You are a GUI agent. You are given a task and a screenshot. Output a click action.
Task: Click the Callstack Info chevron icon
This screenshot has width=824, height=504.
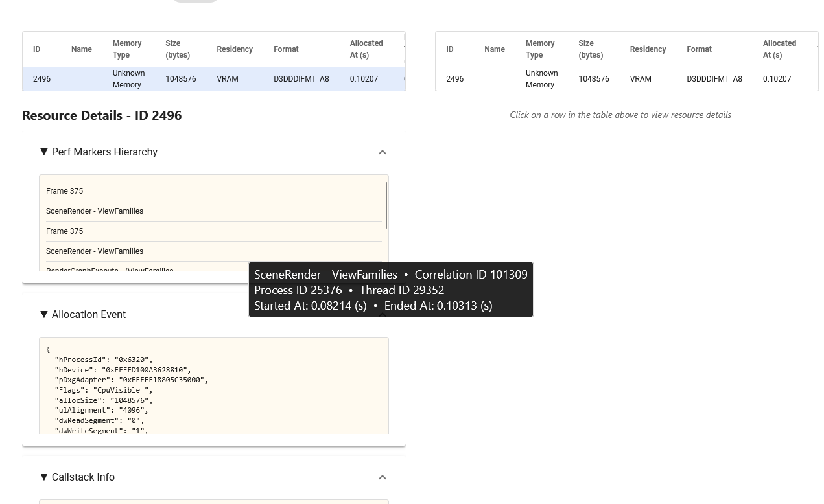(x=382, y=477)
